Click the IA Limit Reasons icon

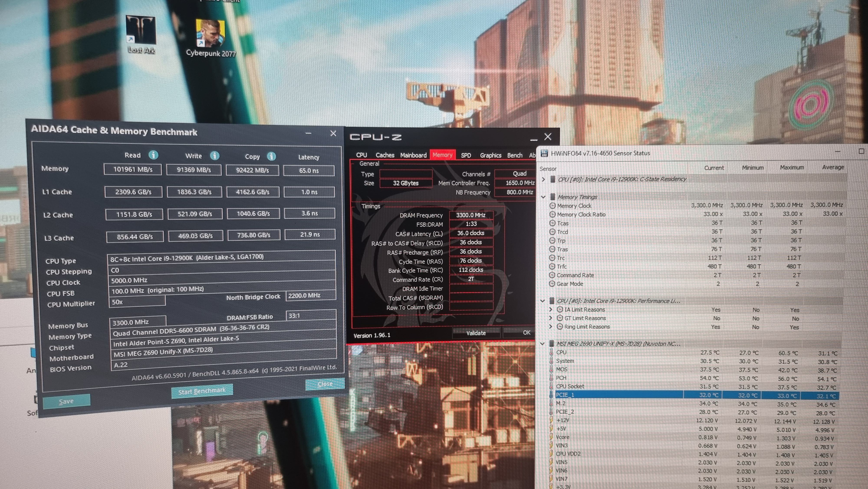[560, 309]
